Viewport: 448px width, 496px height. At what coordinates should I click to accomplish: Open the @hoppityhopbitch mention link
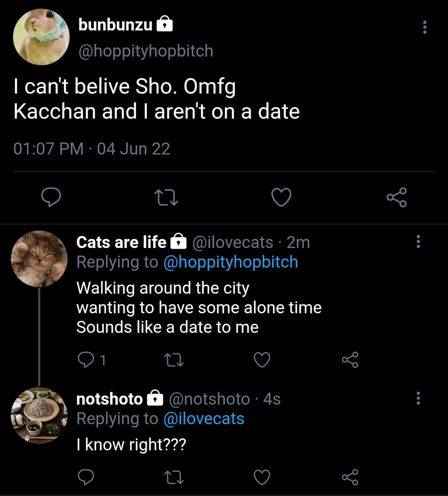231,262
